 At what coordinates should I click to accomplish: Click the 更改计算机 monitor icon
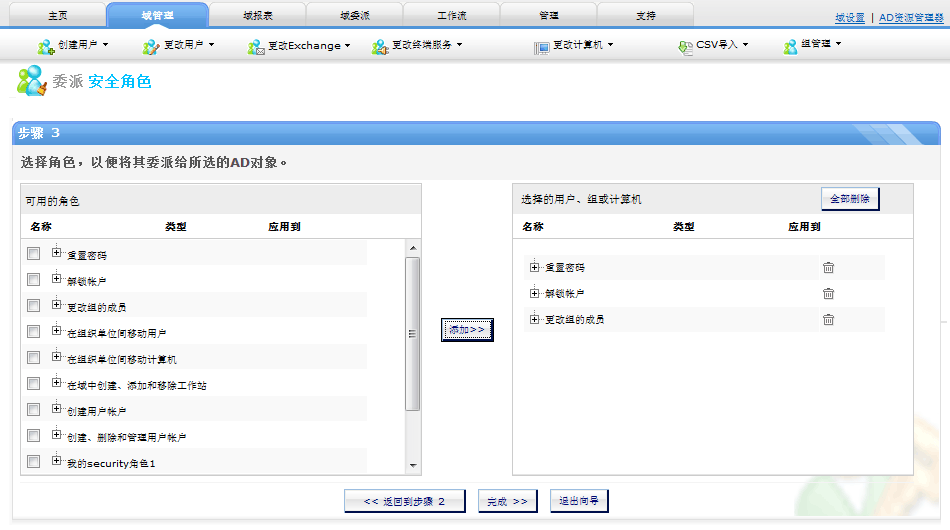pos(541,48)
